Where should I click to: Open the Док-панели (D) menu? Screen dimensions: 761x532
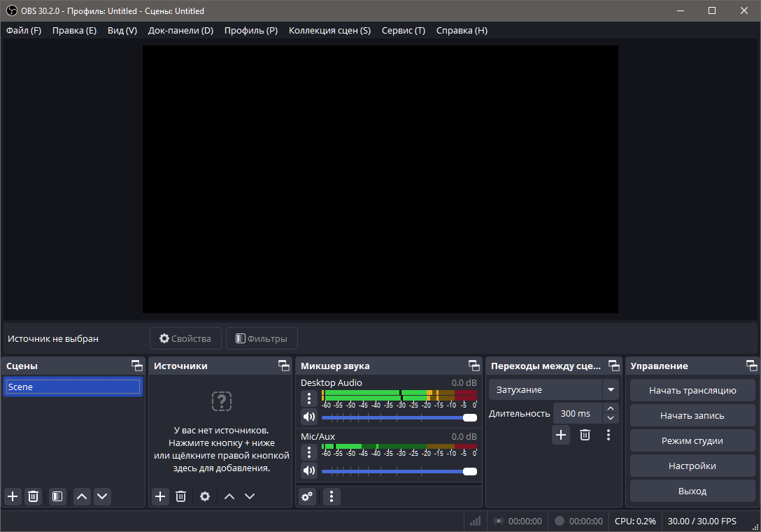tap(180, 31)
